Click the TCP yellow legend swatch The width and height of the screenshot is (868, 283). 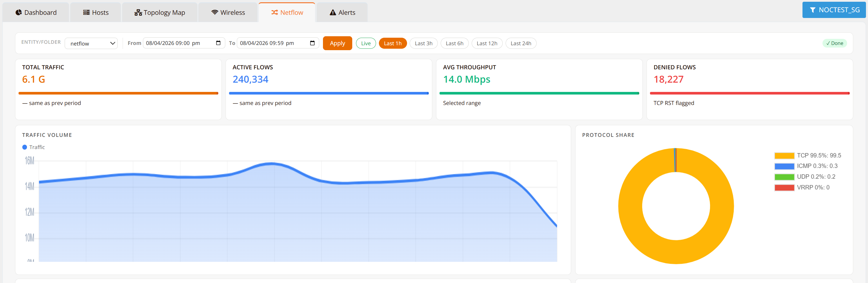(x=784, y=156)
